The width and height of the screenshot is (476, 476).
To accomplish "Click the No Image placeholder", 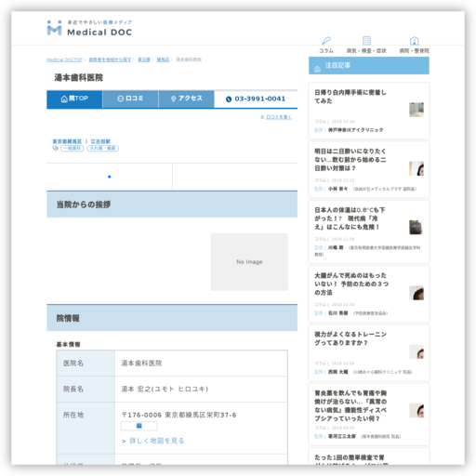I will 249,262.
